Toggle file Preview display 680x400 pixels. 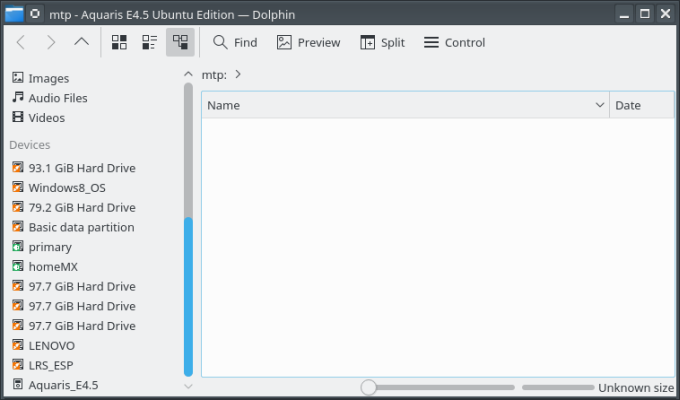point(308,42)
